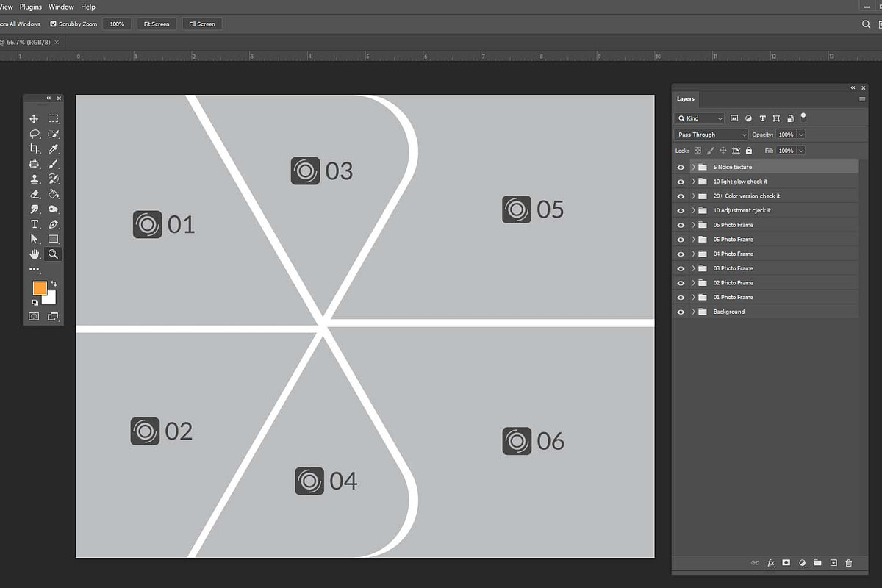This screenshot has width=882, height=588.
Task: Click the Fill Screen button
Action: [202, 24]
